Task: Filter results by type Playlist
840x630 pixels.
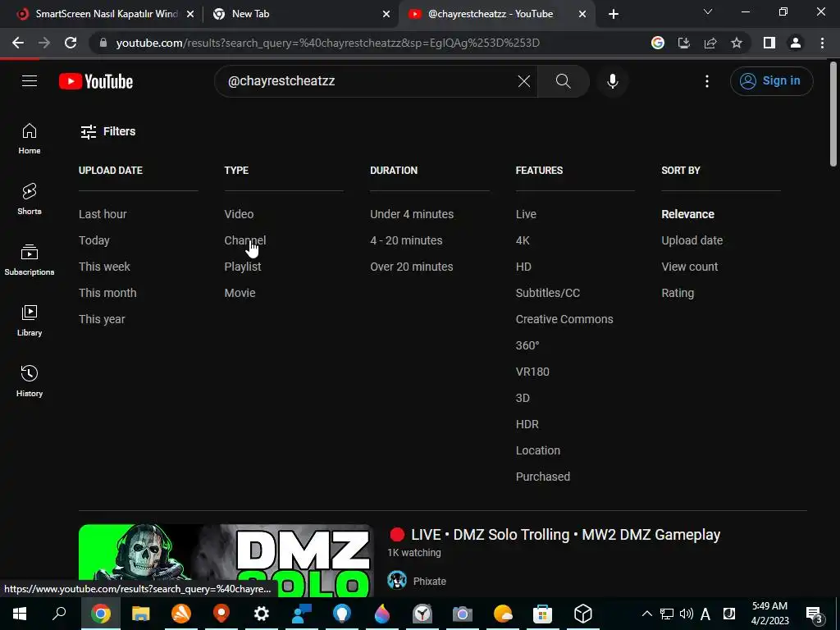Action: coord(243,267)
